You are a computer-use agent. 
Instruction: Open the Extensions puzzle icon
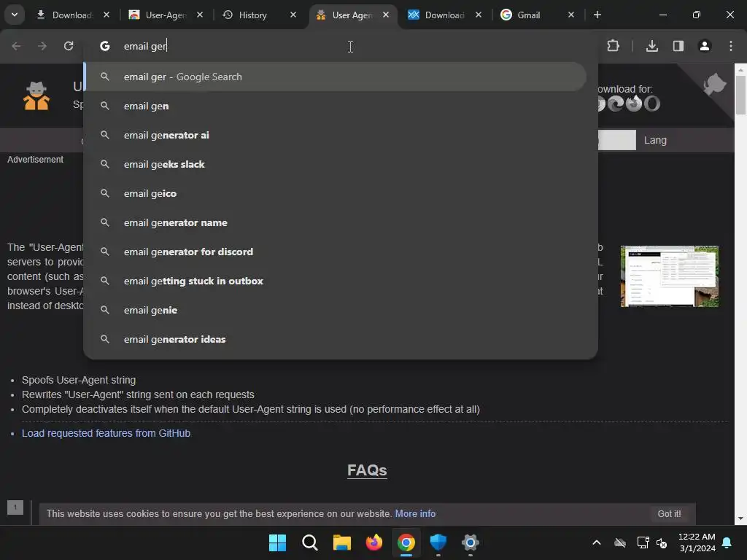pos(613,46)
